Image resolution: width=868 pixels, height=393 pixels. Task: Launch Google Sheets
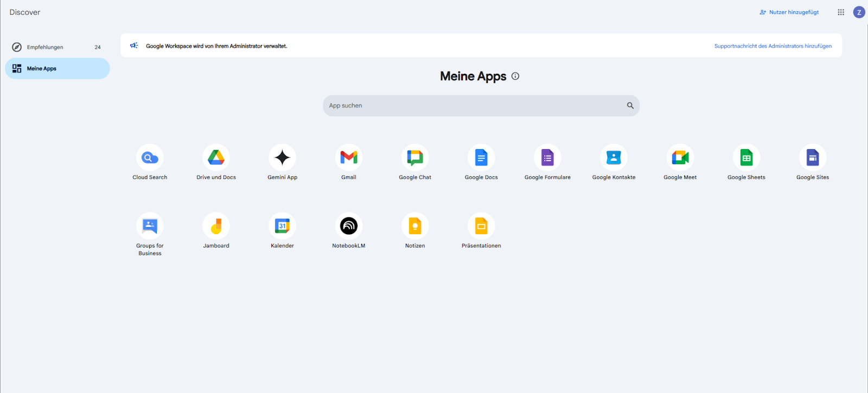746,158
